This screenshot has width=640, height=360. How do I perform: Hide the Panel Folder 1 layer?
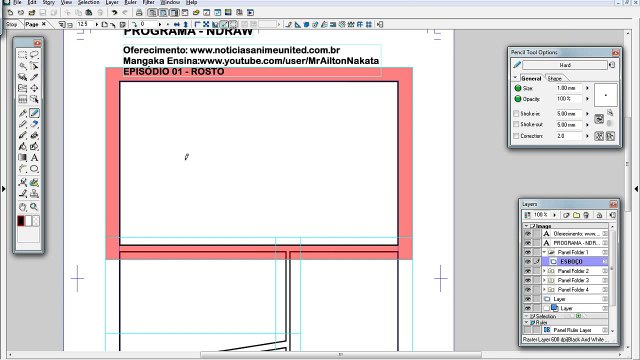pos(528,252)
